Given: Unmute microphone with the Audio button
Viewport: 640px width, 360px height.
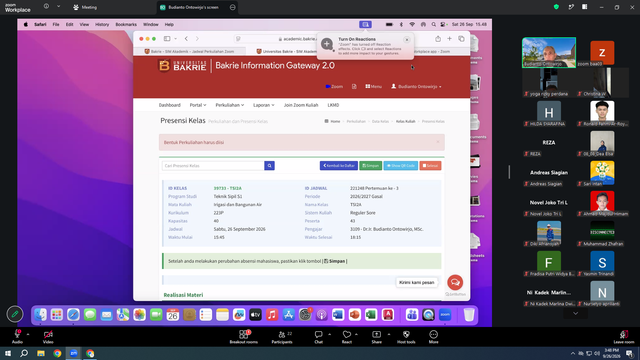Looking at the screenshot, I should coord(17,337).
